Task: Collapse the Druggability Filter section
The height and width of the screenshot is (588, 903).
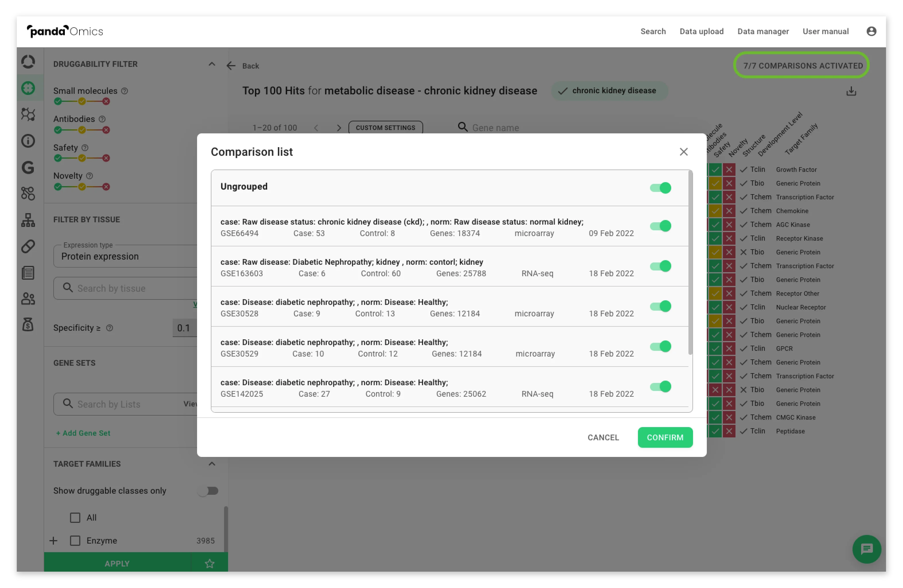Action: coord(212,64)
